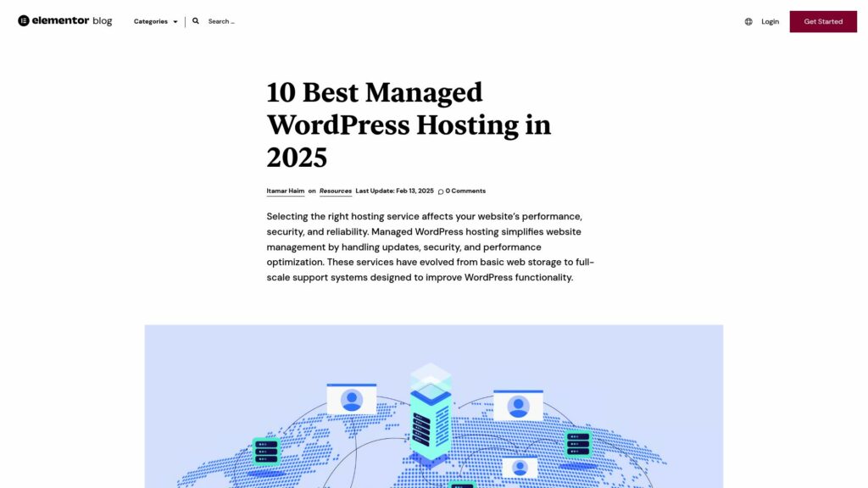Open author Itamar Haim's page

(x=286, y=191)
